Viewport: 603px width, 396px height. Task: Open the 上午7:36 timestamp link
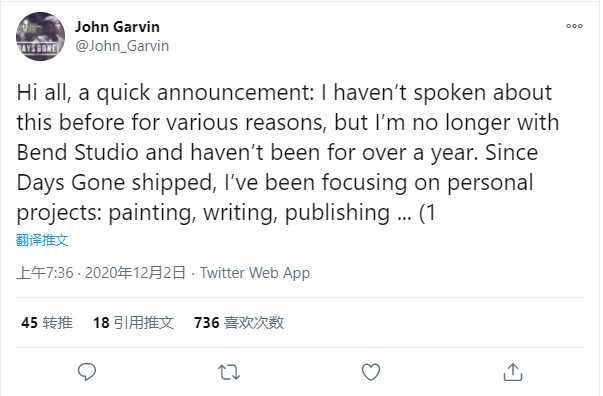(45, 273)
